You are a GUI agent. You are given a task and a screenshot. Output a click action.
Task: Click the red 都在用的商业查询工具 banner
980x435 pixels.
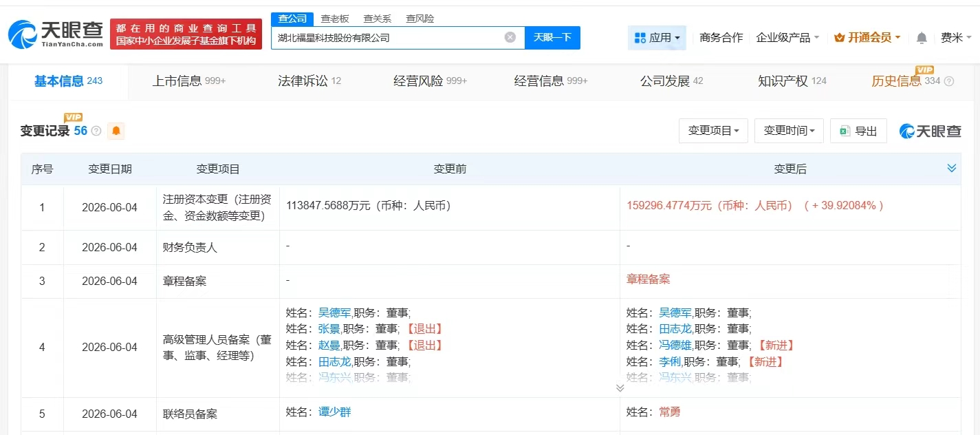click(x=186, y=34)
